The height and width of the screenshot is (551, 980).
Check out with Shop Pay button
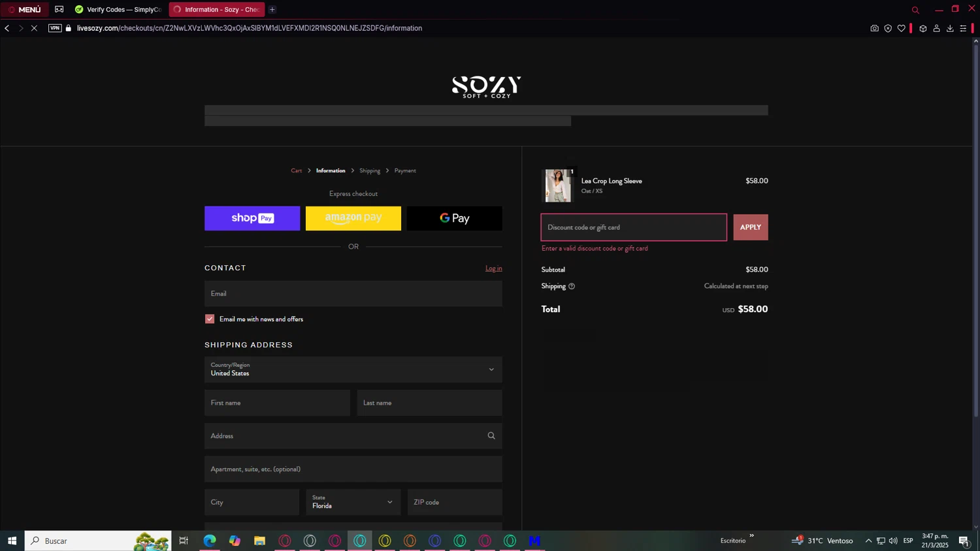tap(252, 218)
